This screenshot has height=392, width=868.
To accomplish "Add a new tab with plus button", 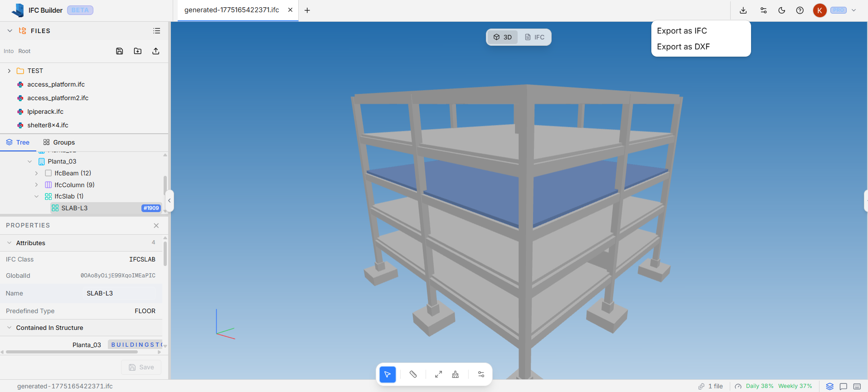I will point(307,10).
